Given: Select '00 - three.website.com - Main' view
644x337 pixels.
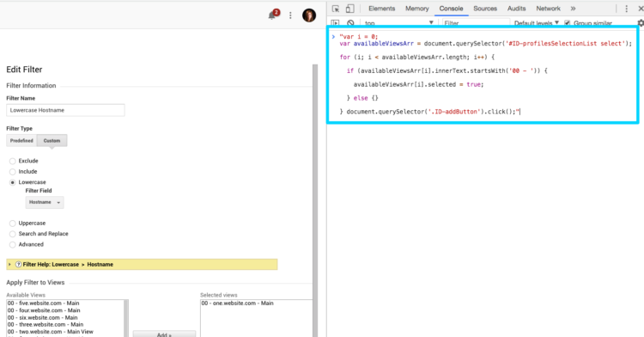Looking at the screenshot, I should click(x=46, y=324).
